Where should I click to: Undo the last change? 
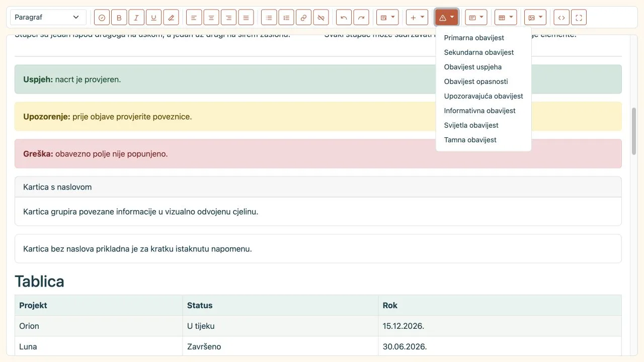click(344, 17)
